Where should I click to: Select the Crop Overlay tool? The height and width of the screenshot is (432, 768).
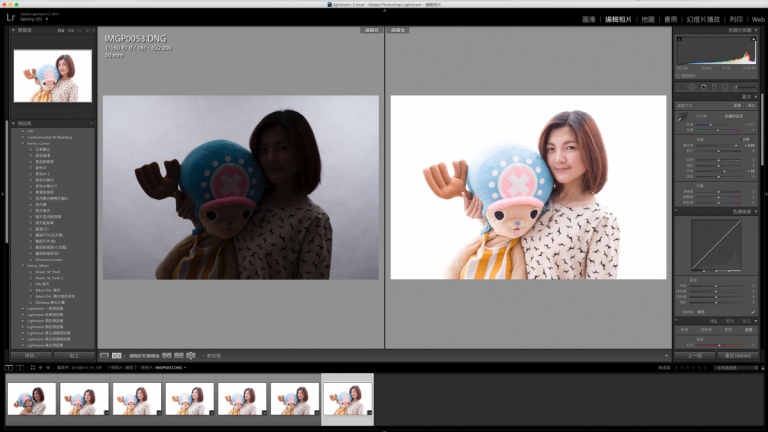[x=682, y=87]
